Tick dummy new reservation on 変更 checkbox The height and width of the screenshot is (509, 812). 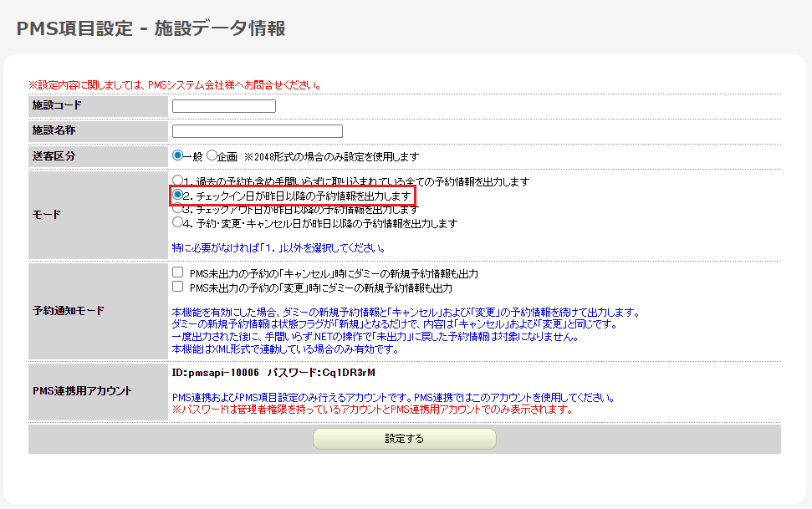(x=177, y=287)
